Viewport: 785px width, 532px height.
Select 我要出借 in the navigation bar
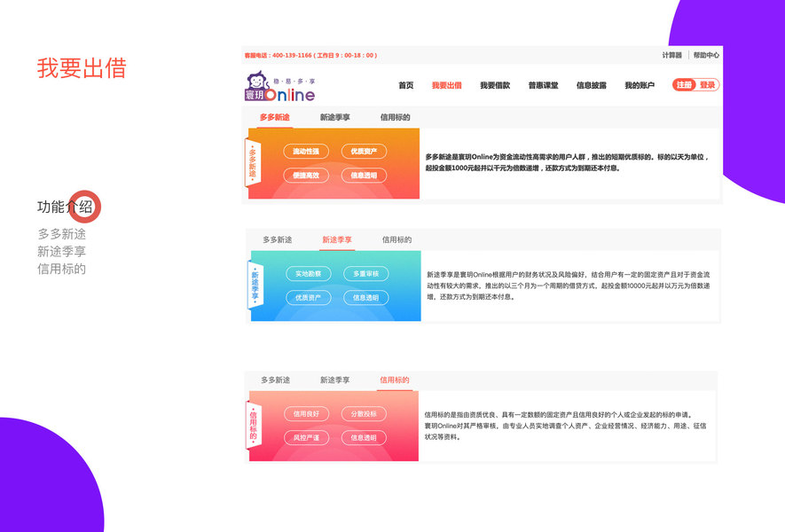[446, 85]
